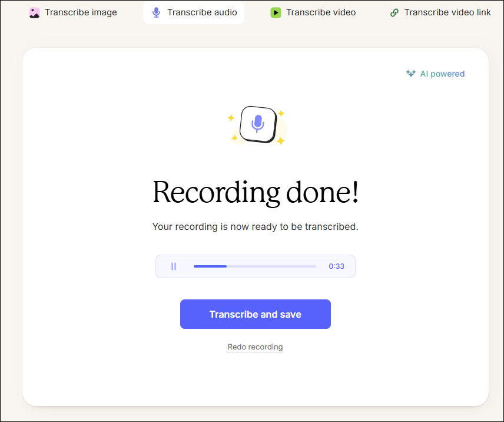This screenshot has width=504, height=422.
Task: Click the 0:33 duration label
Action: pos(337,266)
